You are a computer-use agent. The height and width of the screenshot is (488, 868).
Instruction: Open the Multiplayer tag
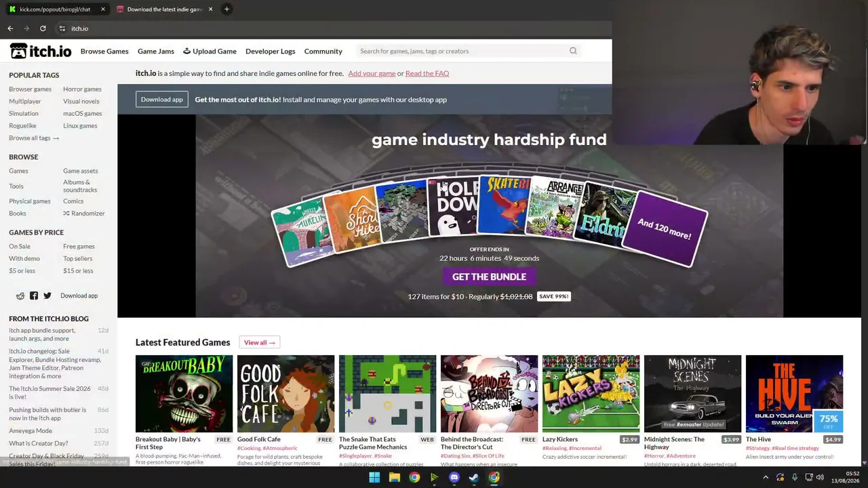coord(25,101)
